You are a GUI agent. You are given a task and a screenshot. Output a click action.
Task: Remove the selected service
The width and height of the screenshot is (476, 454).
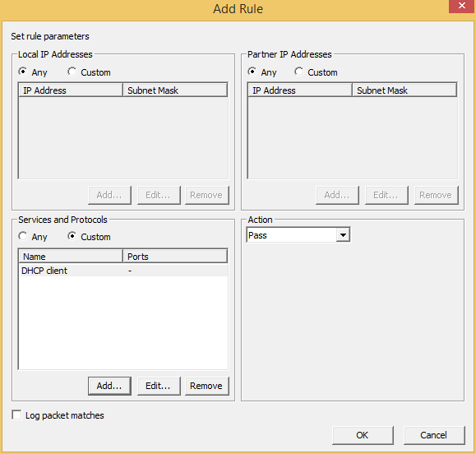(x=206, y=386)
